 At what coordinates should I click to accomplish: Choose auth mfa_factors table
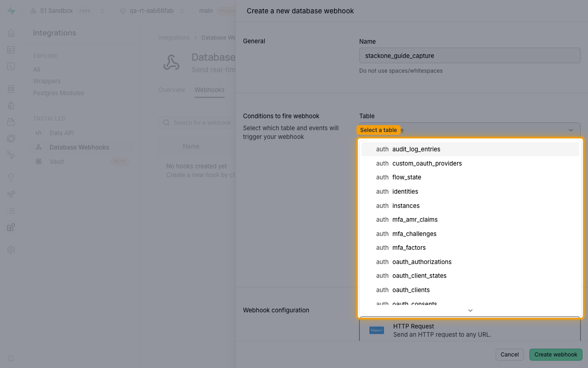coord(470,247)
